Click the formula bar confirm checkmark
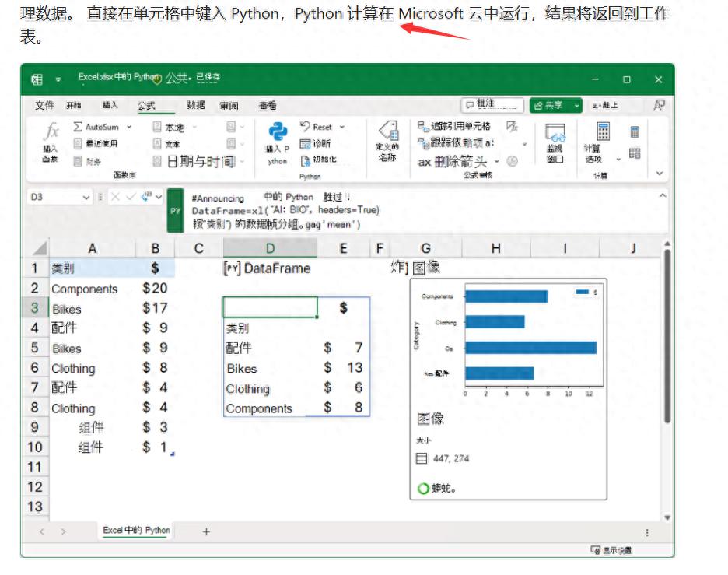The width and height of the screenshot is (728, 575). click(131, 197)
